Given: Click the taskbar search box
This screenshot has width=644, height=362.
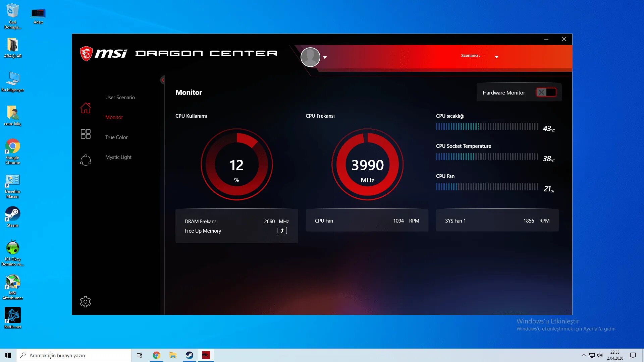Looking at the screenshot, I should (x=74, y=355).
